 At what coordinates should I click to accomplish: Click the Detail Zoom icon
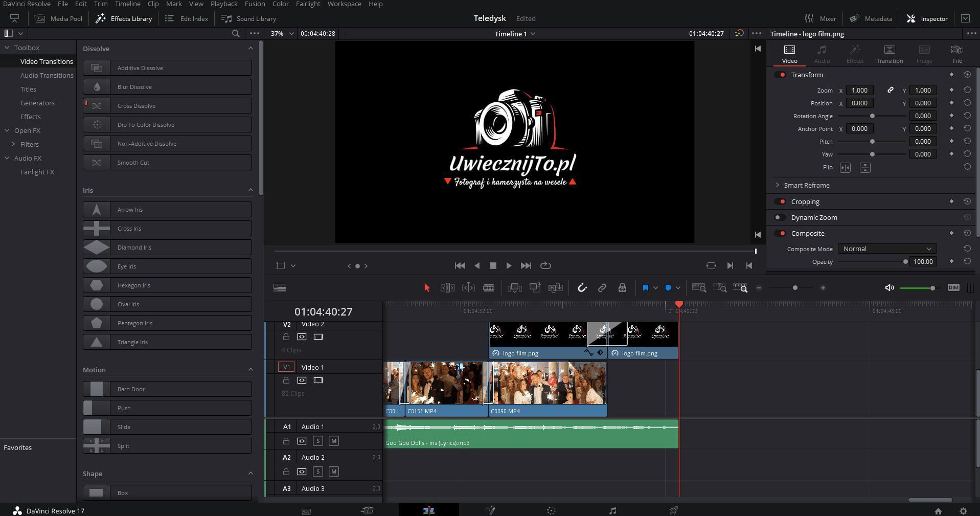[x=720, y=288]
